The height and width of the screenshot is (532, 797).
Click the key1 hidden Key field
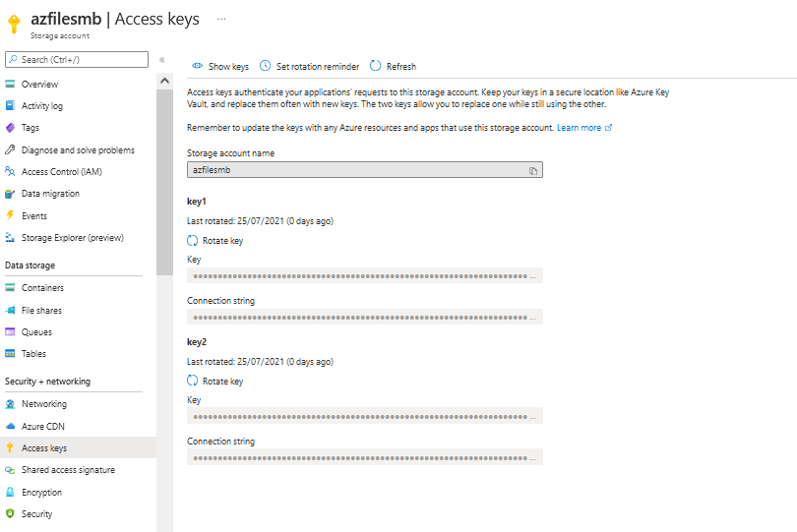(x=364, y=275)
